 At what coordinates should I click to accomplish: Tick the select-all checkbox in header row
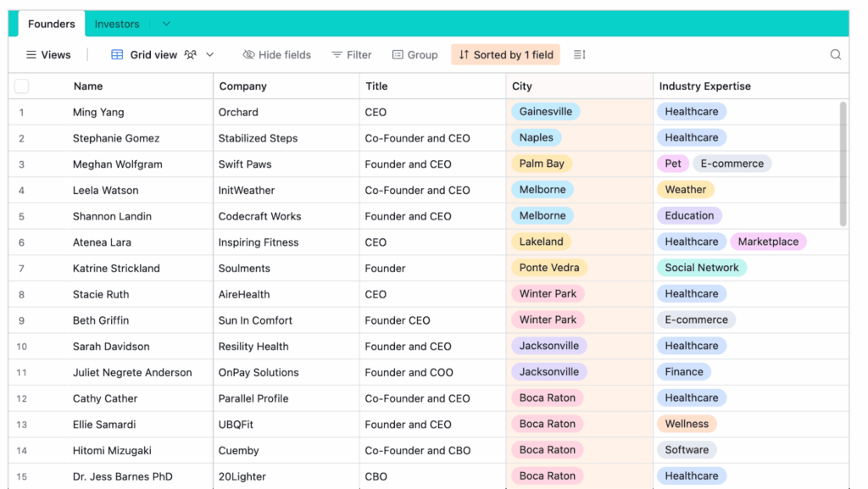click(22, 86)
